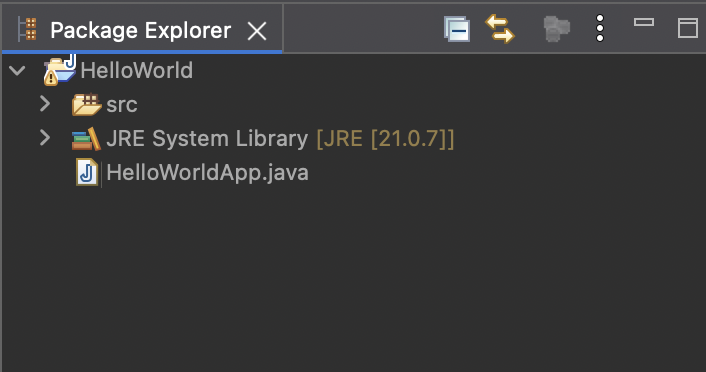Toggle Link with Editor arrows icon
706x372 pixels.
click(500, 29)
